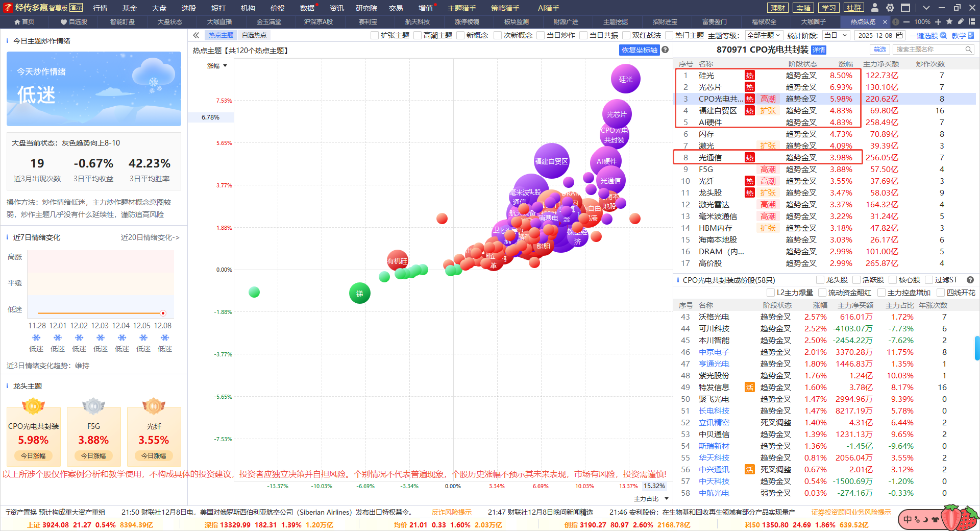This screenshot has width=980, height=531.
Task: Click the user account profile icon
Action: click(875, 8)
